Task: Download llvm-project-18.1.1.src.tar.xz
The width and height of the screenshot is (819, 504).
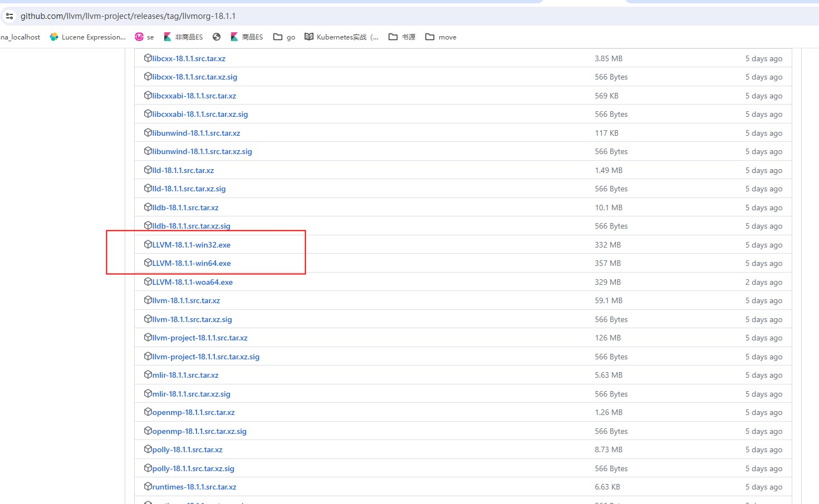Action: 200,338
